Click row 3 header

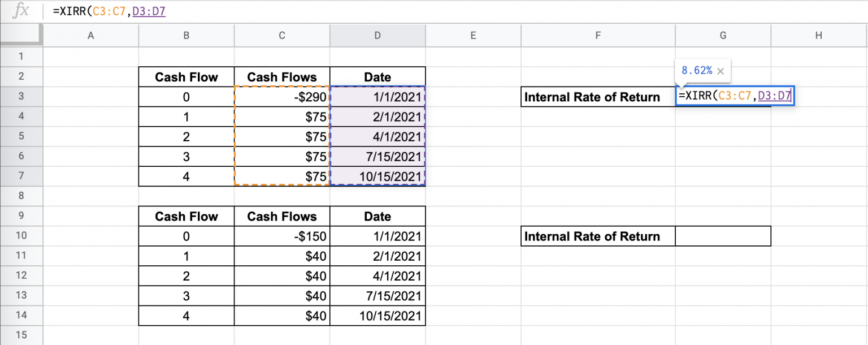[21, 96]
